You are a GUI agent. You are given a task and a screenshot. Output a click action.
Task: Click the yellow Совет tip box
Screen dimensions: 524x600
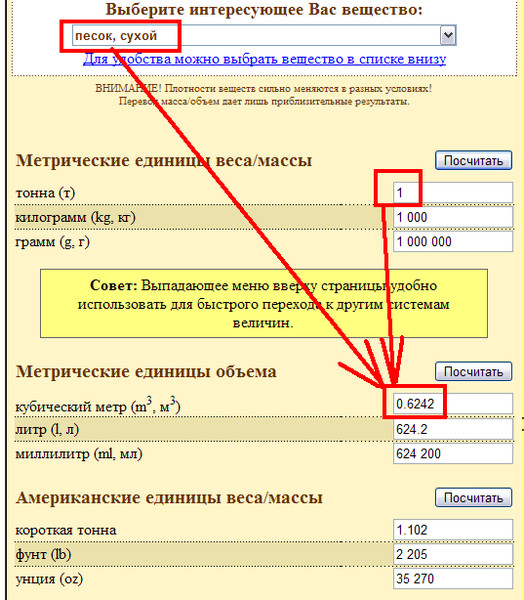coord(264,303)
